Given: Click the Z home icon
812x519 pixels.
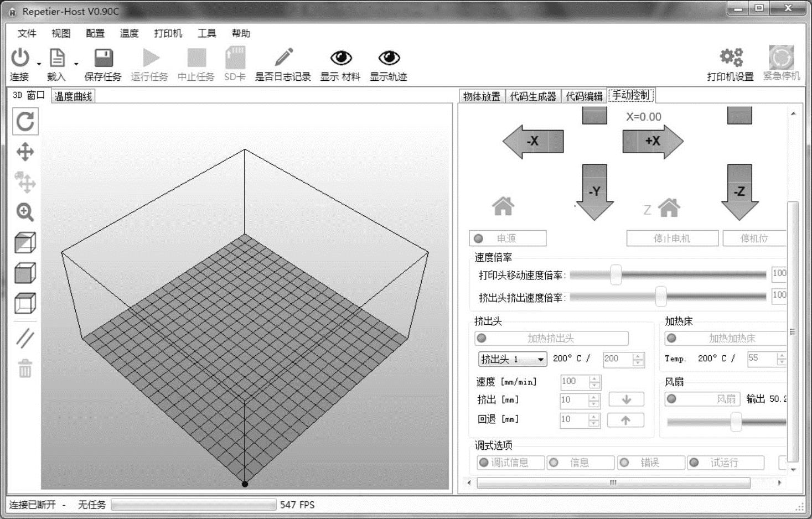Looking at the screenshot, I should [669, 208].
